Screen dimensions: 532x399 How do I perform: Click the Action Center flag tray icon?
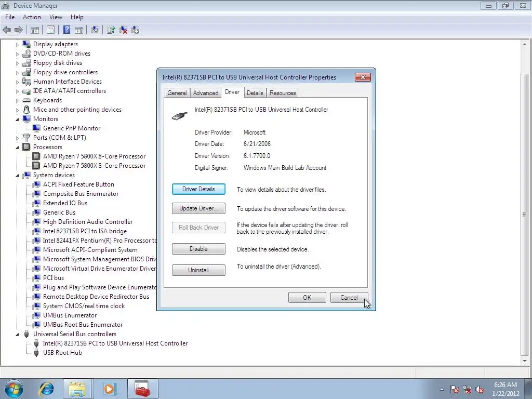(455, 390)
